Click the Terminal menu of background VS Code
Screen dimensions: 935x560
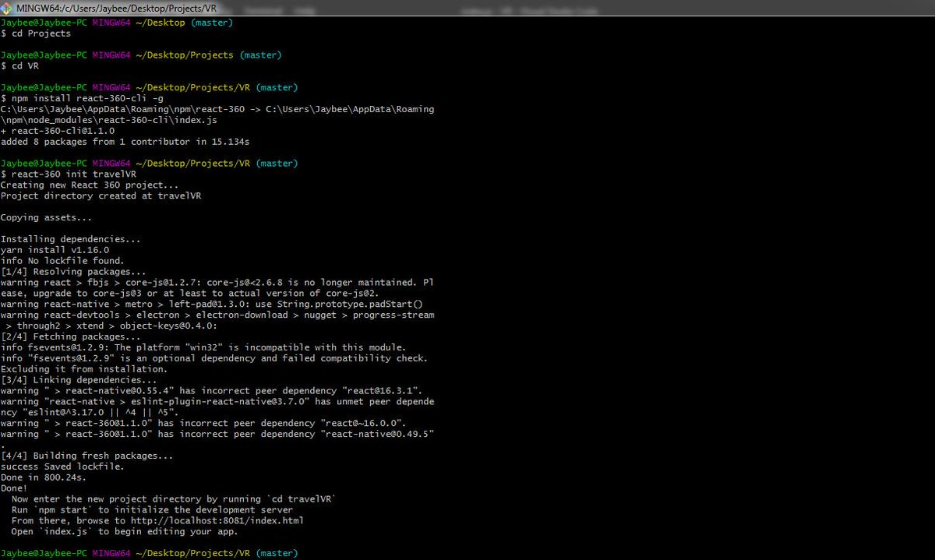[263, 10]
